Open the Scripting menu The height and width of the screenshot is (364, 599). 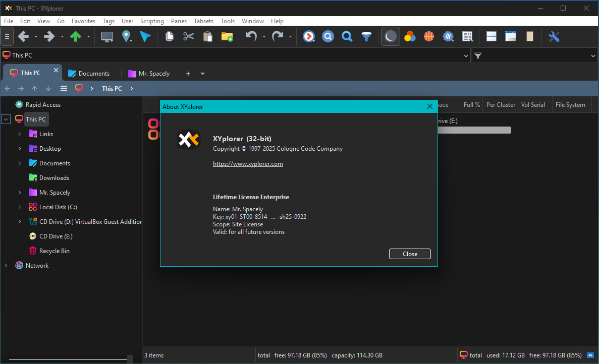[152, 21]
